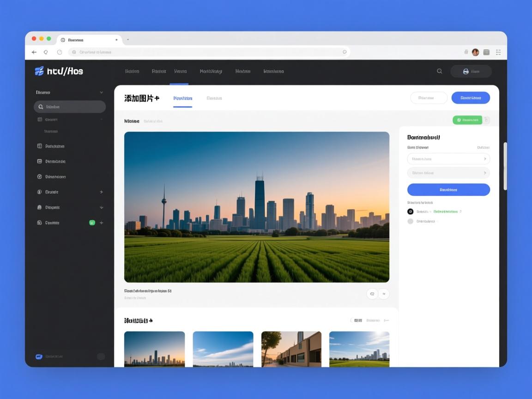Click the vertical scrollbar at right edge

coord(505,166)
